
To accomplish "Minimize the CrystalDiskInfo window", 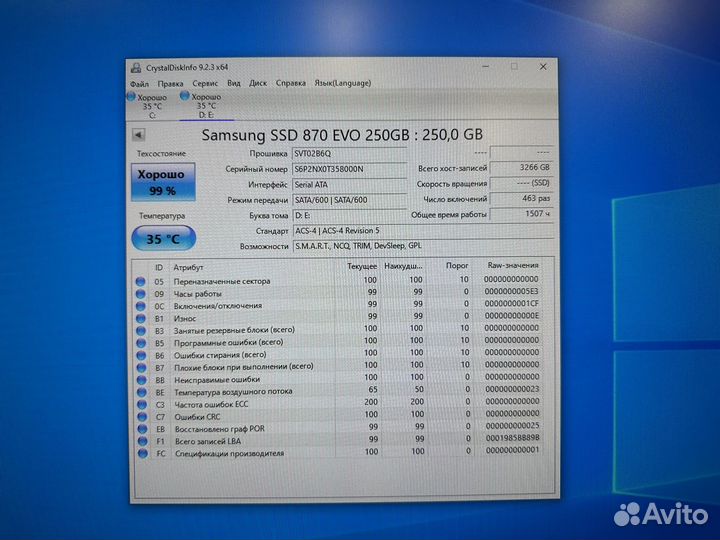I will click(x=486, y=67).
